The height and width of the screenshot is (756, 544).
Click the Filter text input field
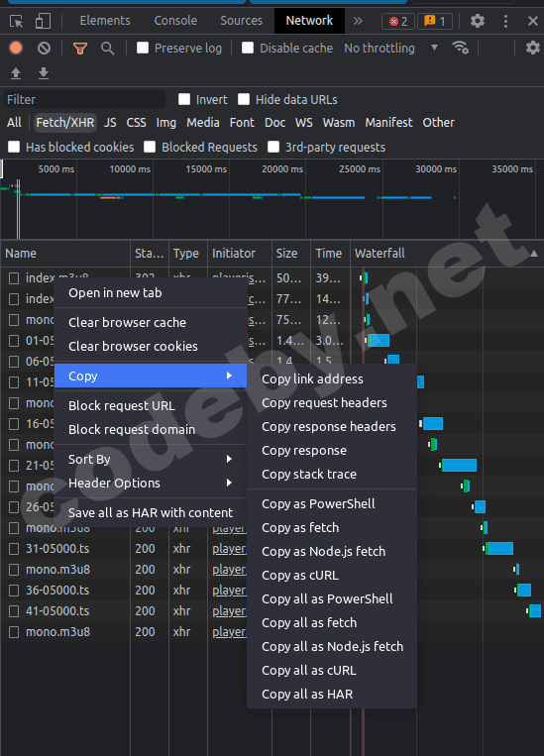[84, 100]
